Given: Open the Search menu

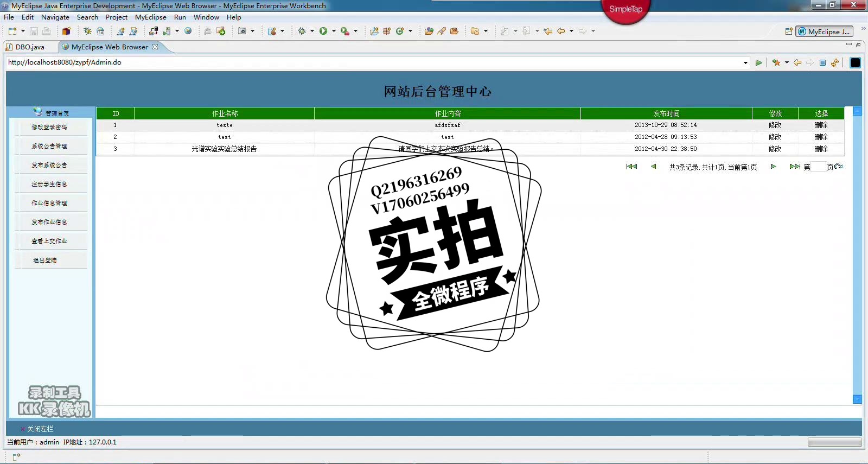Looking at the screenshot, I should 87,17.
